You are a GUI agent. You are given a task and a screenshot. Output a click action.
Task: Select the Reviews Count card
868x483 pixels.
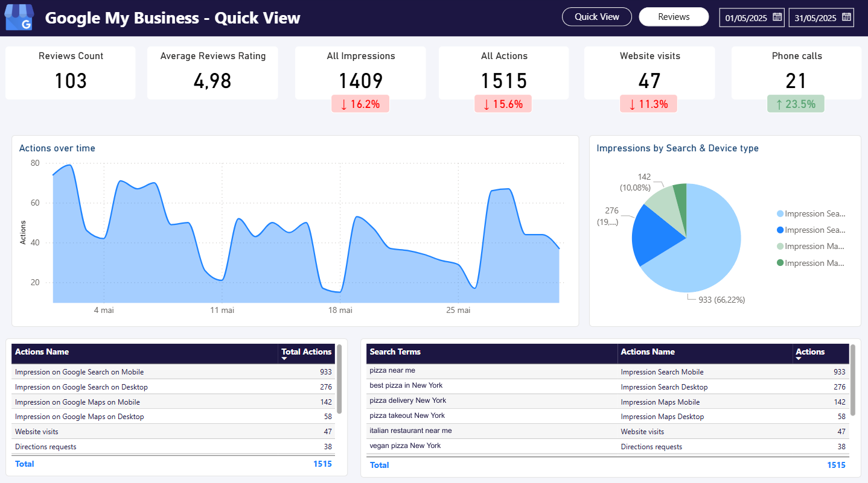(71, 73)
